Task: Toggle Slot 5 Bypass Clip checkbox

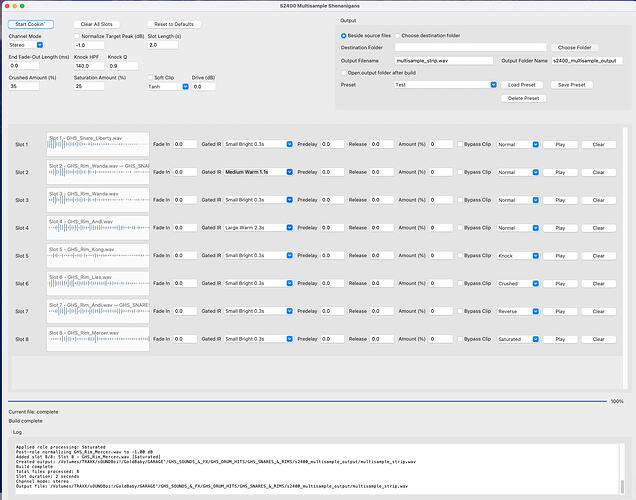Action: 460,255
